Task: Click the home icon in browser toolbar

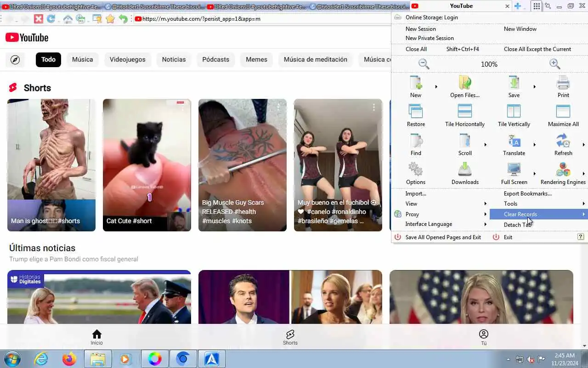Action: click(x=68, y=19)
